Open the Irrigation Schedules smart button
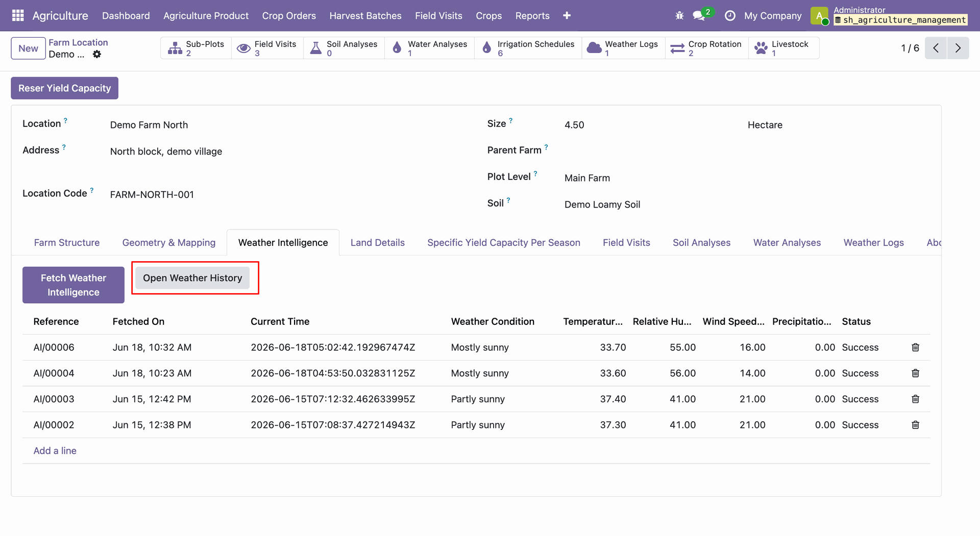 click(x=528, y=48)
